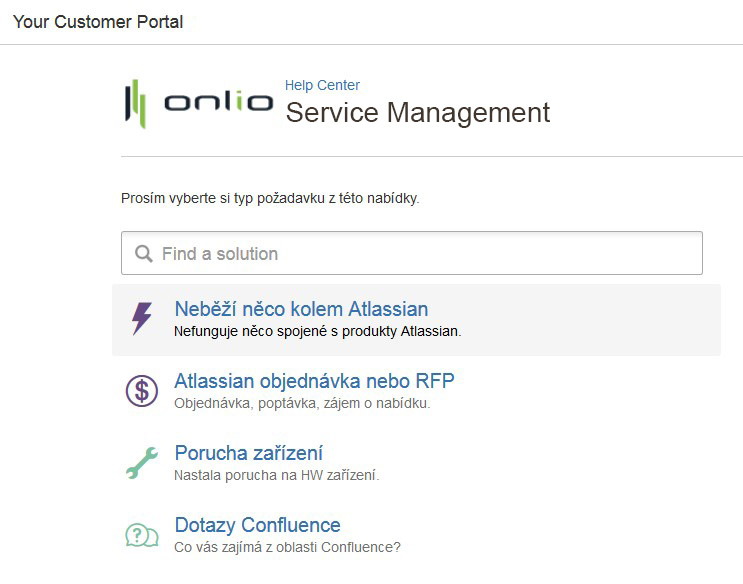Open 'Neběží něco kolem Atlassian' request
The width and height of the screenshot is (743, 584).
pyautogui.click(x=301, y=309)
